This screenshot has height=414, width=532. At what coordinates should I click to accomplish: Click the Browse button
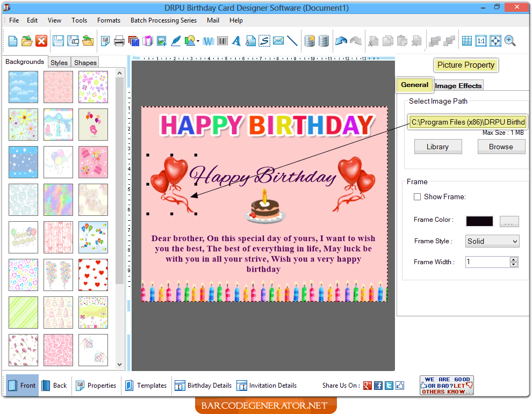[x=501, y=147]
